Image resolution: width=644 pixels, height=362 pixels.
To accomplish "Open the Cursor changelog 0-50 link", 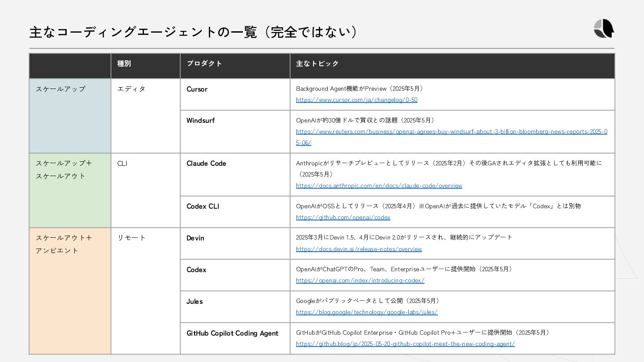I will [x=356, y=100].
